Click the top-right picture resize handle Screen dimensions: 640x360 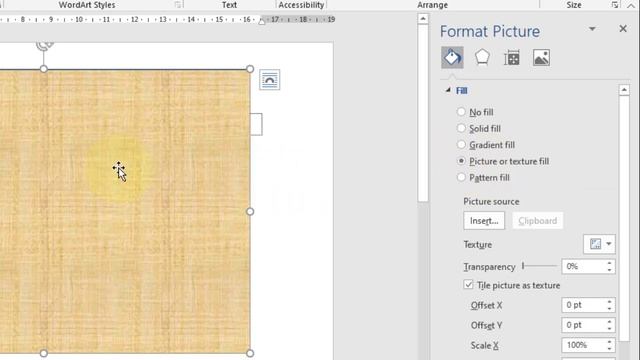250,69
